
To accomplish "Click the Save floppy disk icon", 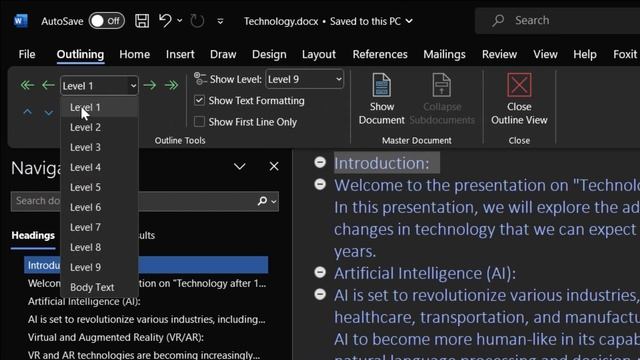I will (x=142, y=20).
